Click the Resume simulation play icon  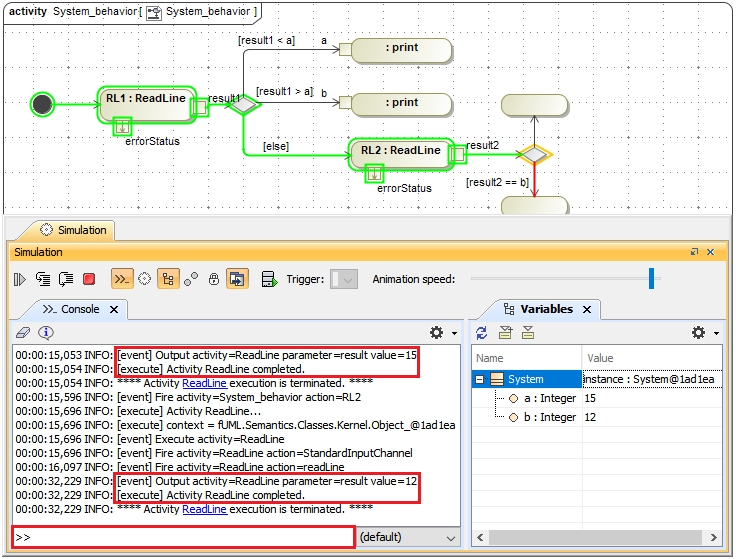point(20,280)
